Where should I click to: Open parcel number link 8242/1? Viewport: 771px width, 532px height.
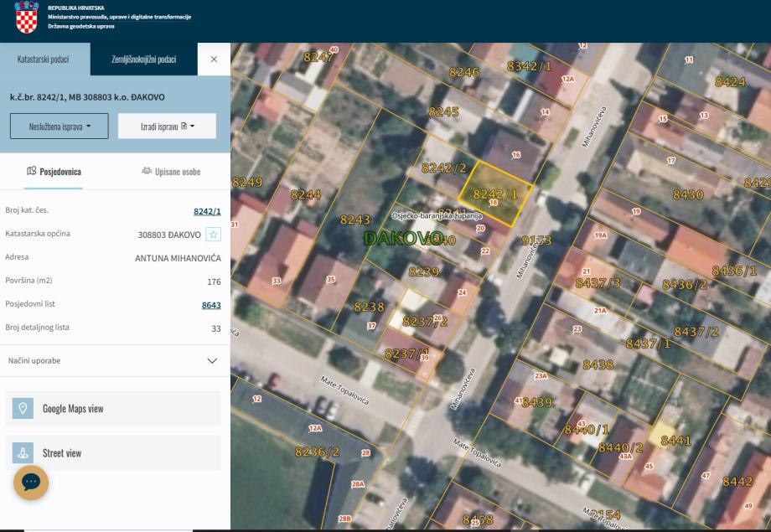[207, 211]
